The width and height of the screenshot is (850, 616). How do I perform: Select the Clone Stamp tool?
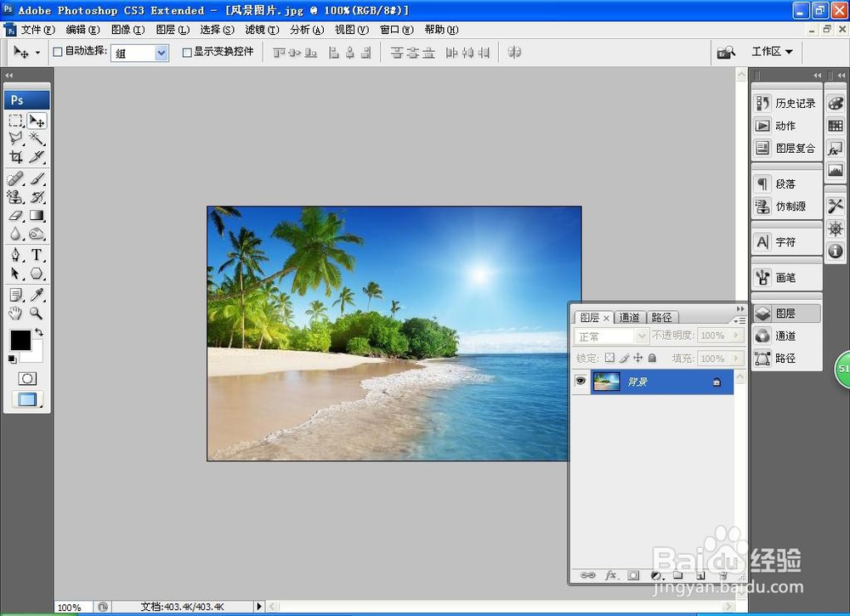(15, 196)
